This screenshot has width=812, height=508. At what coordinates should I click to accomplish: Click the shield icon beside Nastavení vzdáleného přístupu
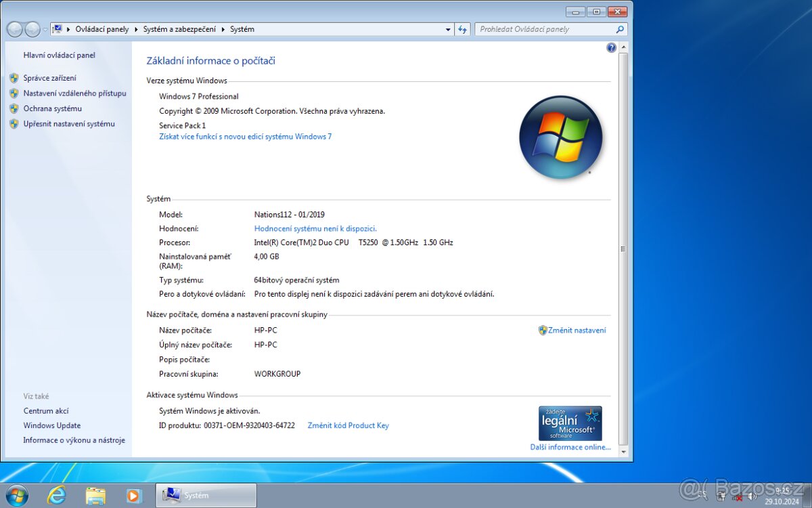click(x=14, y=93)
